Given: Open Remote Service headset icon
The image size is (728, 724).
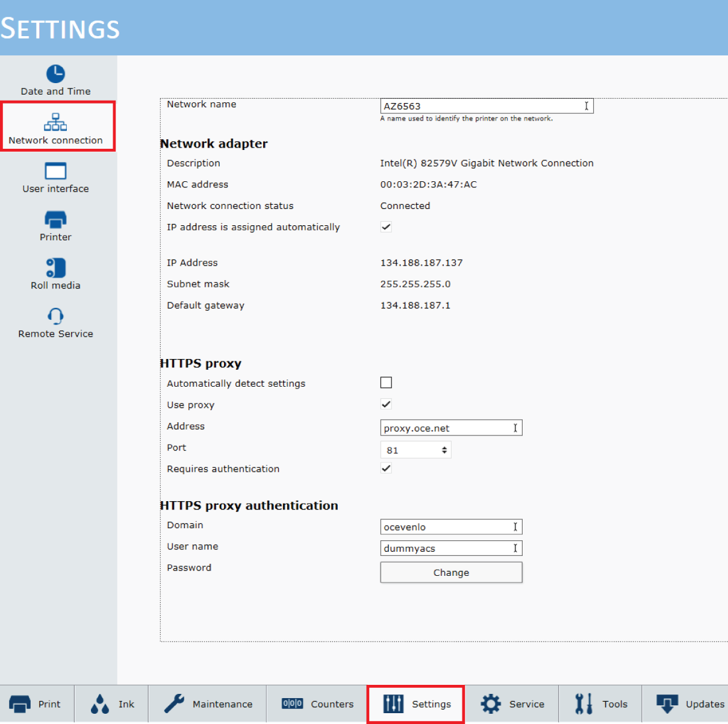Looking at the screenshot, I should pyautogui.click(x=55, y=316).
